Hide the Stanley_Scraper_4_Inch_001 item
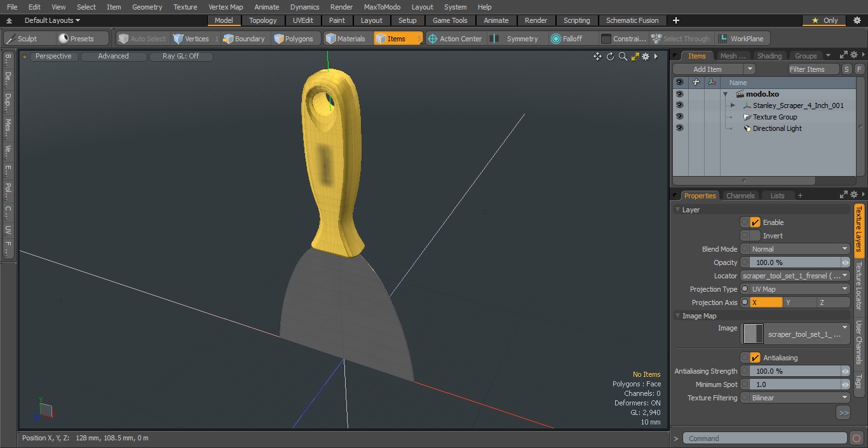This screenshot has width=868, height=448. pyautogui.click(x=680, y=105)
